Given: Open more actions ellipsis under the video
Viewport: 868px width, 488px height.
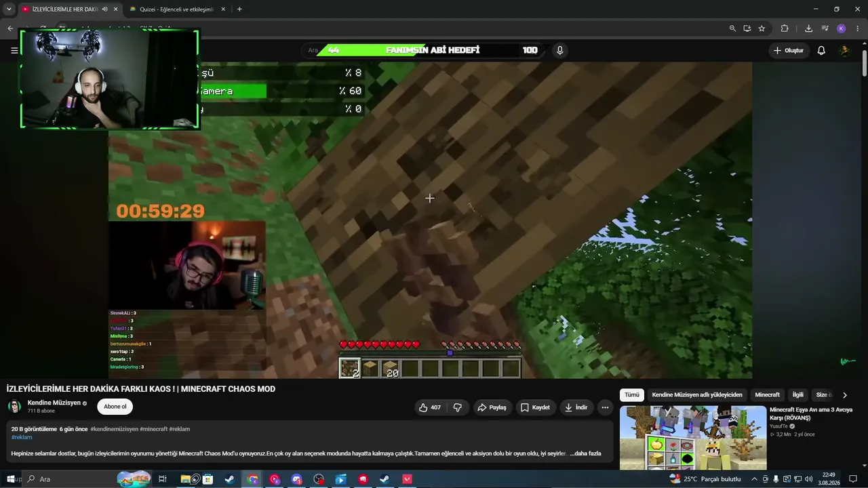Looking at the screenshot, I should click(605, 407).
